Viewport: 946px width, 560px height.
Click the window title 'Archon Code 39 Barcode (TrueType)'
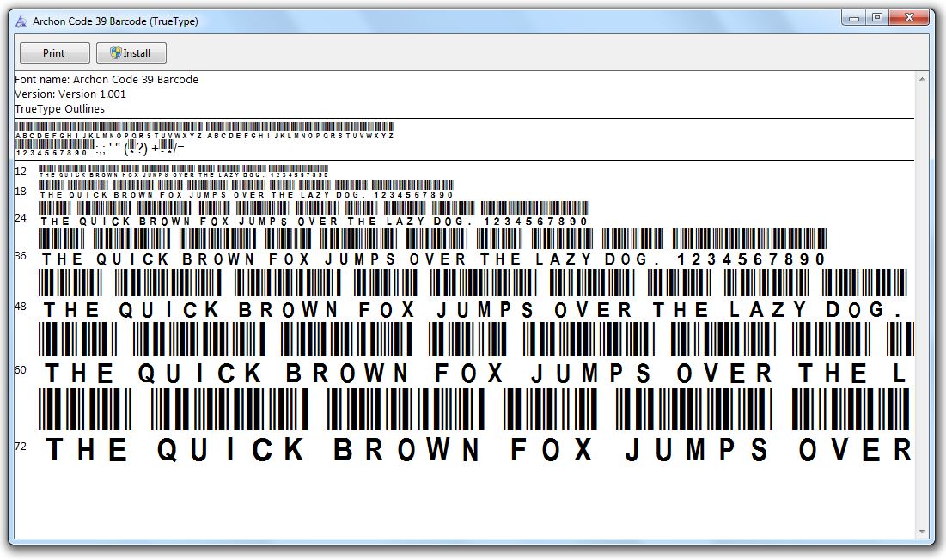click(x=115, y=21)
